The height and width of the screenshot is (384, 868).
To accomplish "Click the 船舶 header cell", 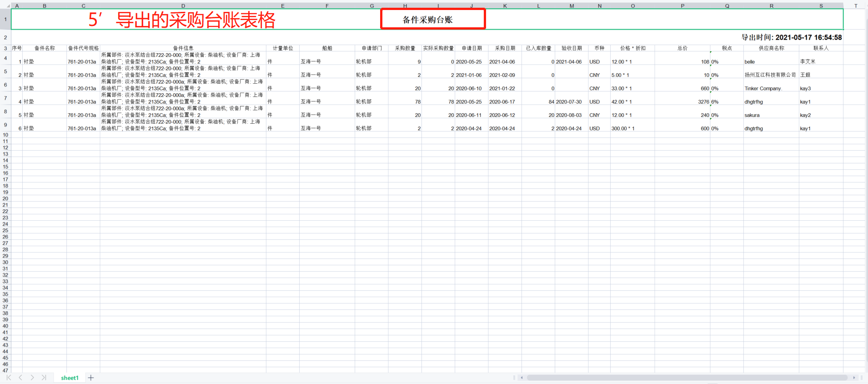I will coord(327,48).
